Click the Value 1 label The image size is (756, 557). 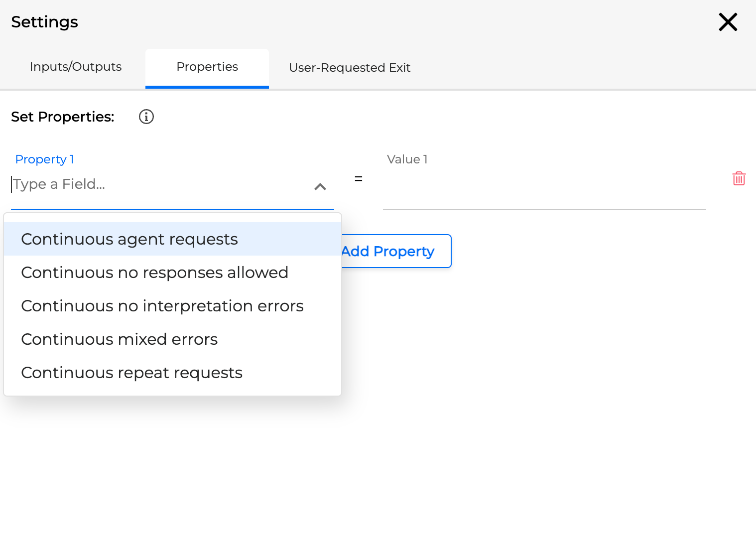pos(407,159)
